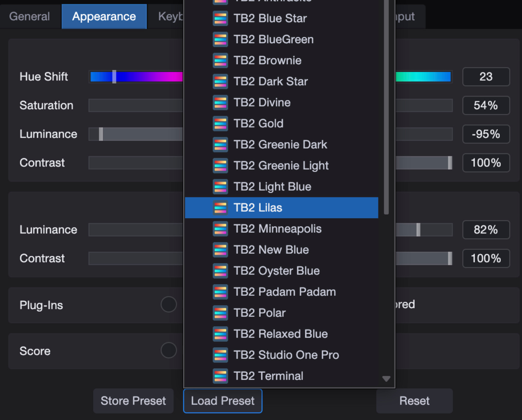Viewport: 522px width, 420px height.
Task: Click the TB2 Divine preset icon
Action: 220,103
